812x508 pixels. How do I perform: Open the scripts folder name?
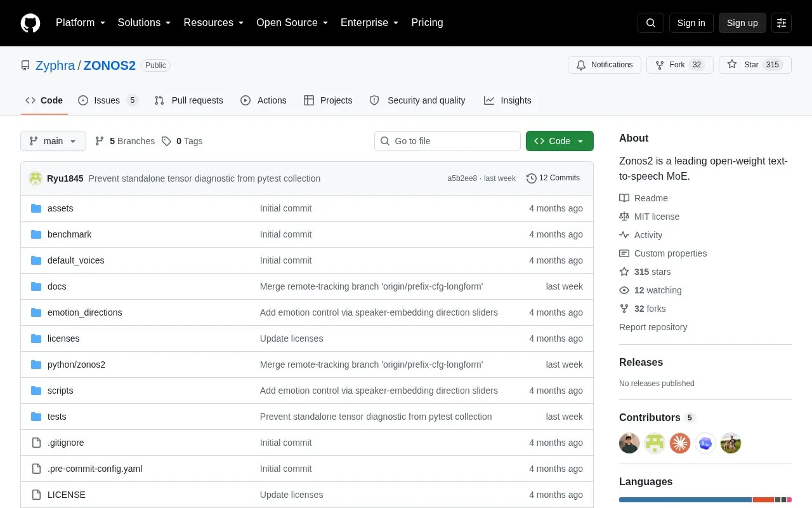(x=60, y=391)
